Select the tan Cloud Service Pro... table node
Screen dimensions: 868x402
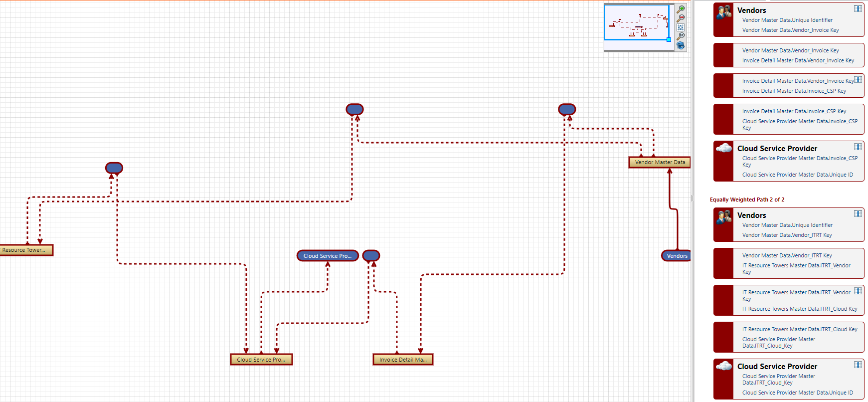pyautogui.click(x=261, y=360)
